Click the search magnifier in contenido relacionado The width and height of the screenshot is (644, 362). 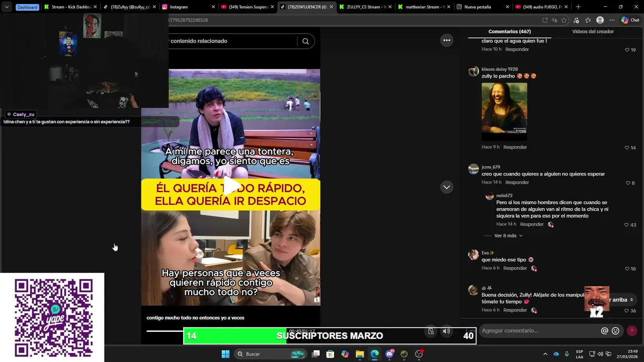point(305,41)
